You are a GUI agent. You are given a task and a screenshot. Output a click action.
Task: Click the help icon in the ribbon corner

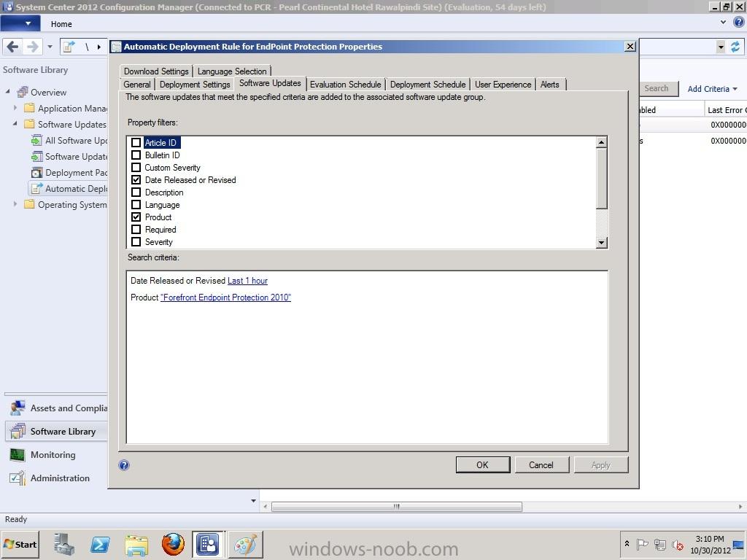739,22
